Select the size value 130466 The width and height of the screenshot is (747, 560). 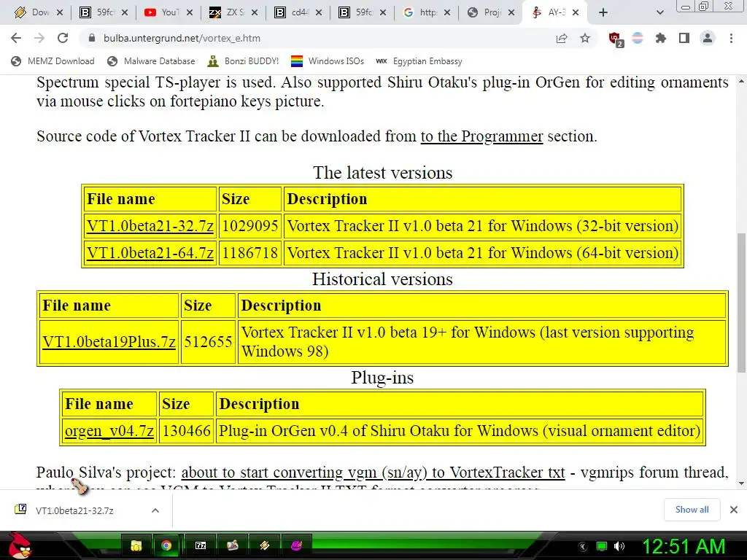point(186,431)
